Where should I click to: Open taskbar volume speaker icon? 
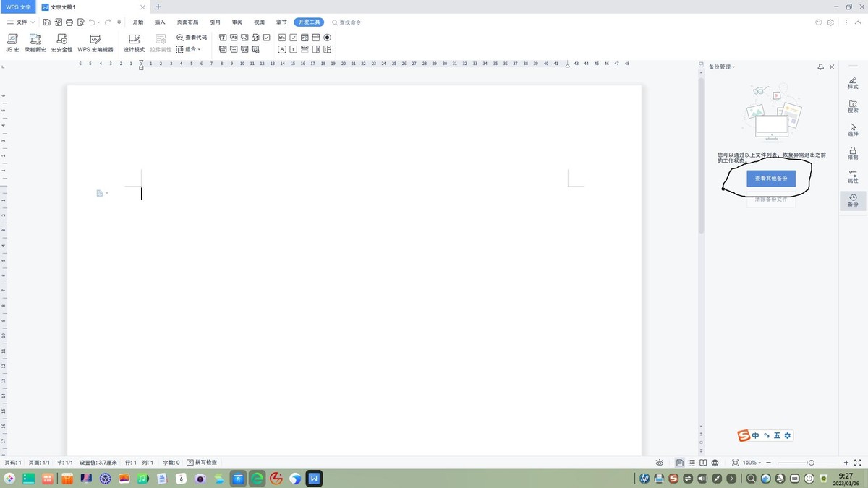pos(702,479)
